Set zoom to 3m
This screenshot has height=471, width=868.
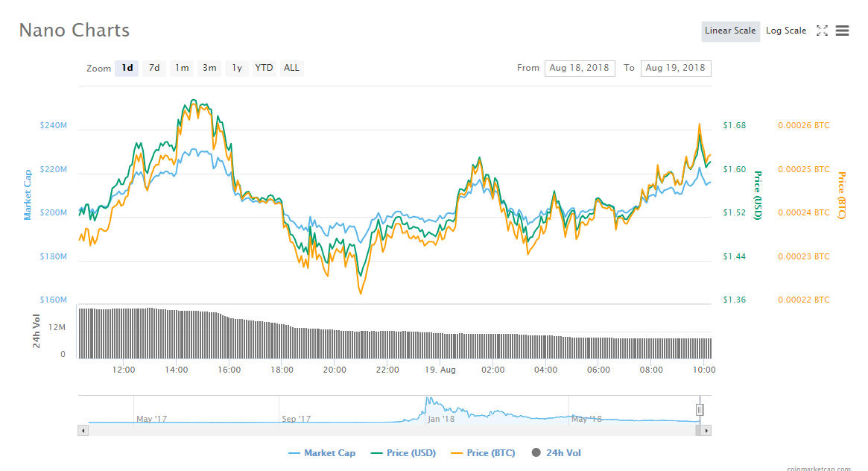tap(209, 68)
